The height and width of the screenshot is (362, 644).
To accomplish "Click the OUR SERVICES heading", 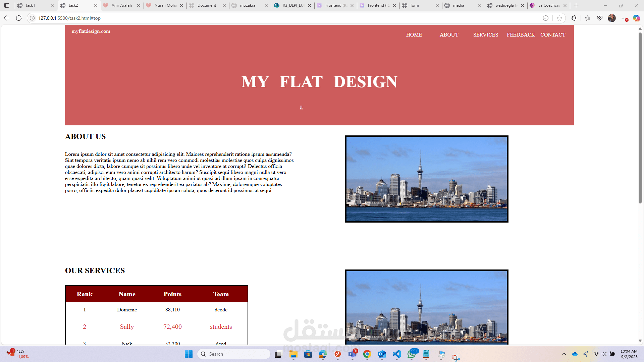I will (95, 270).
